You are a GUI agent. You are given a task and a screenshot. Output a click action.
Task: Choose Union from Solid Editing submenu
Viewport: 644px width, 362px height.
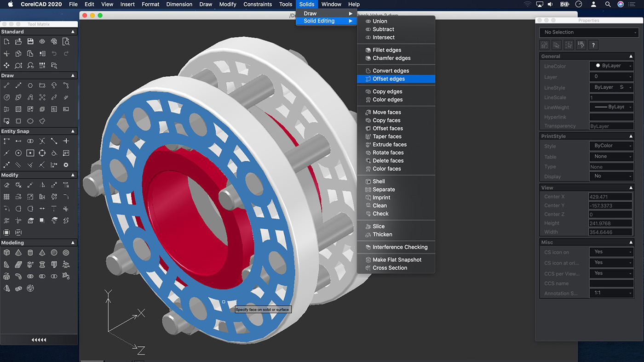click(x=396, y=21)
